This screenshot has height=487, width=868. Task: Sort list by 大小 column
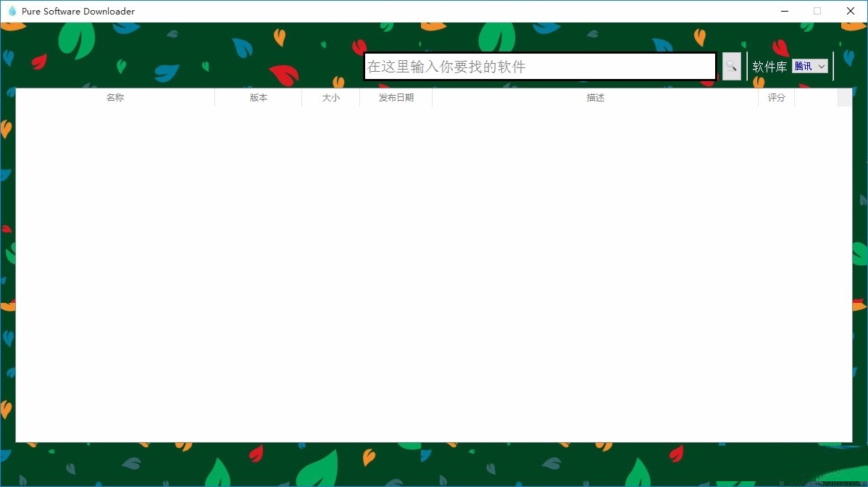[x=330, y=98]
